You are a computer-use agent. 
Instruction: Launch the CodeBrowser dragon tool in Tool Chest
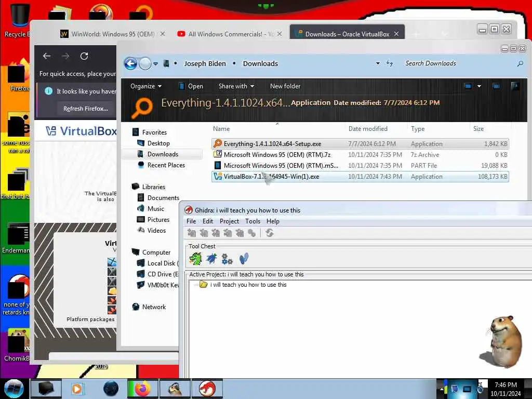click(195, 259)
